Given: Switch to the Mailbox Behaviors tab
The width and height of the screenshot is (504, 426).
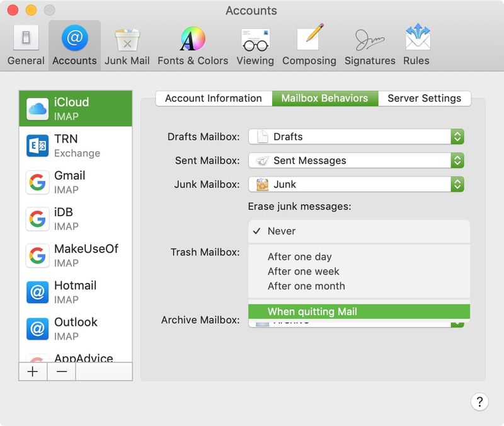Looking at the screenshot, I should click(x=325, y=98).
